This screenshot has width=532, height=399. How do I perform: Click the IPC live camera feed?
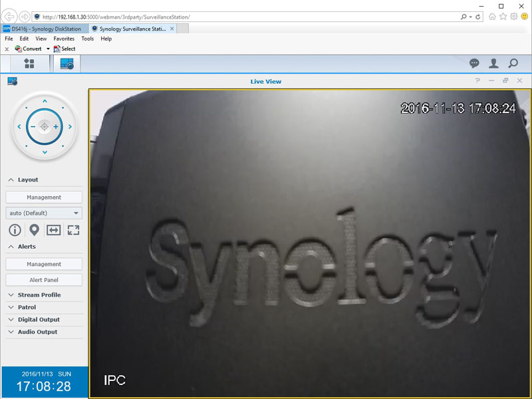click(x=310, y=243)
